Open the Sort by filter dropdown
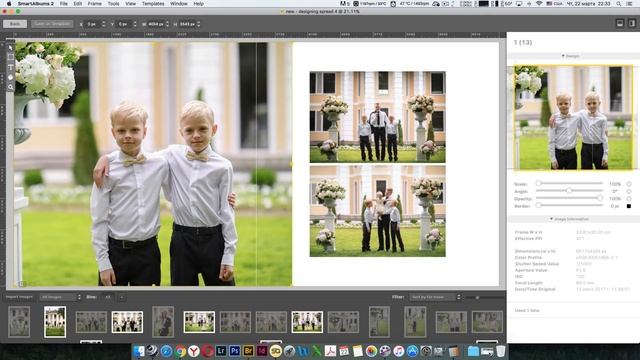Viewport: 640px width, 360px height. pos(435,297)
